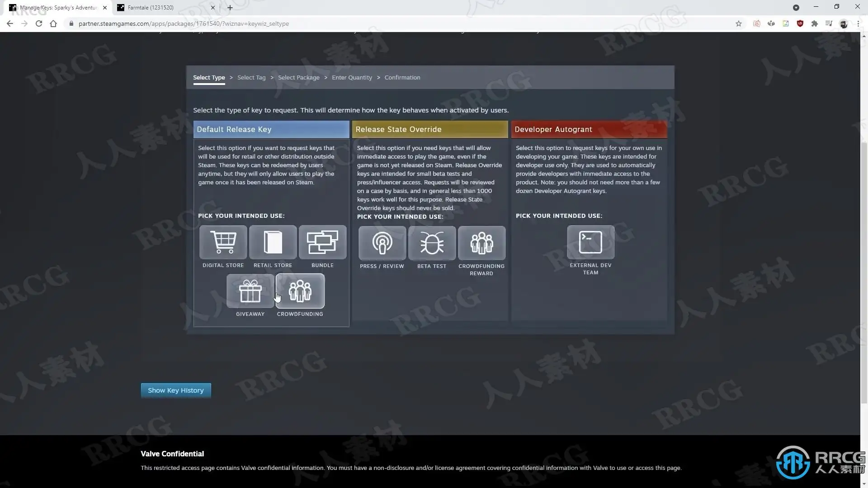Select the Digital Store key use icon
The image size is (868, 488).
tap(223, 243)
